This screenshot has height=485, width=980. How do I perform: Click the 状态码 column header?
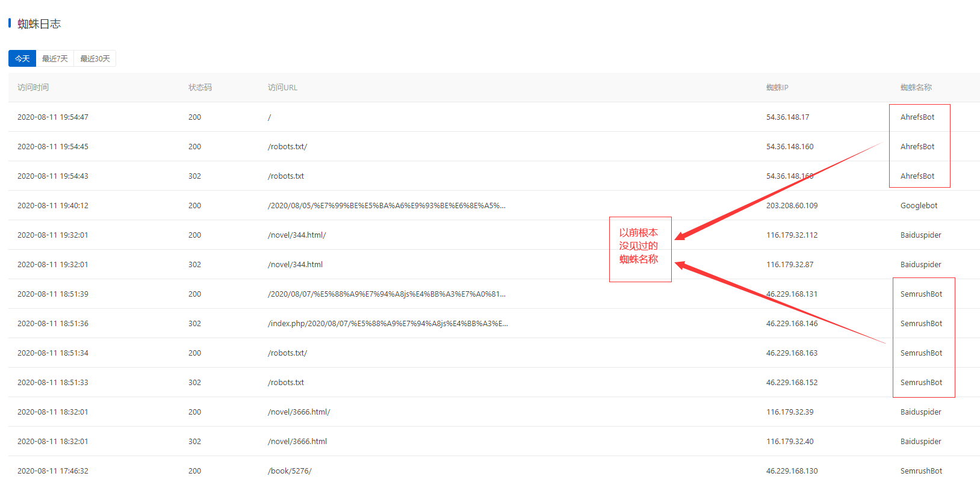point(200,87)
